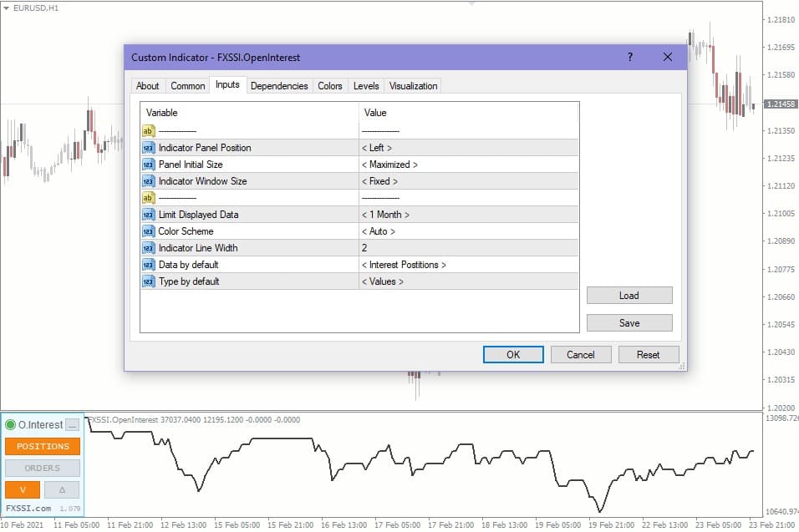The height and width of the screenshot is (532, 799).
Task: Click the help question mark in dialog title
Action: click(x=630, y=57)
